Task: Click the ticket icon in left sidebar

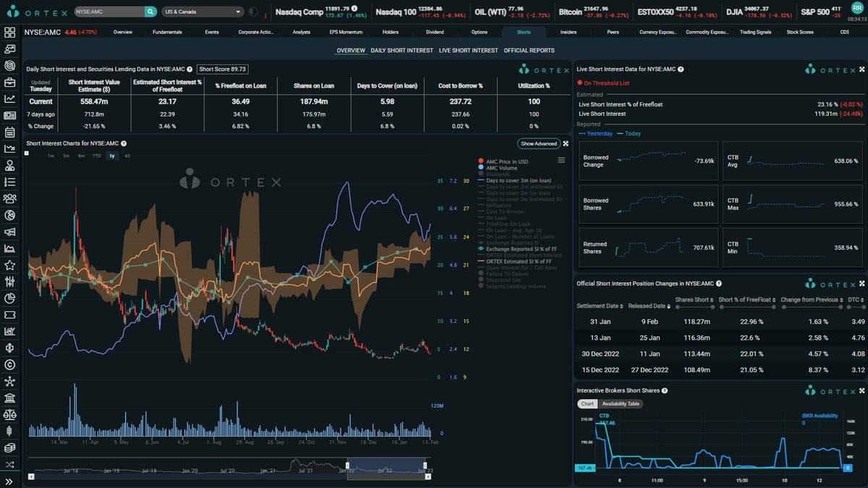Action: (x=10, y=315)
